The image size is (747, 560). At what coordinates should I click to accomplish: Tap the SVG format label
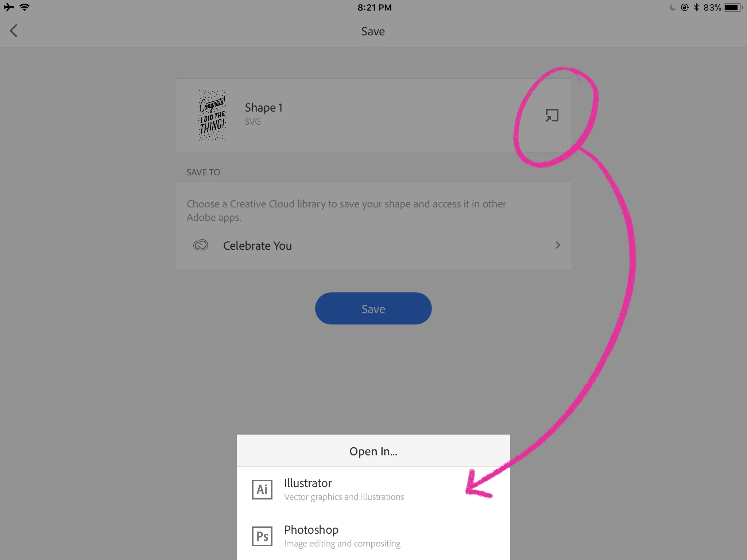[x=253, y=122]
